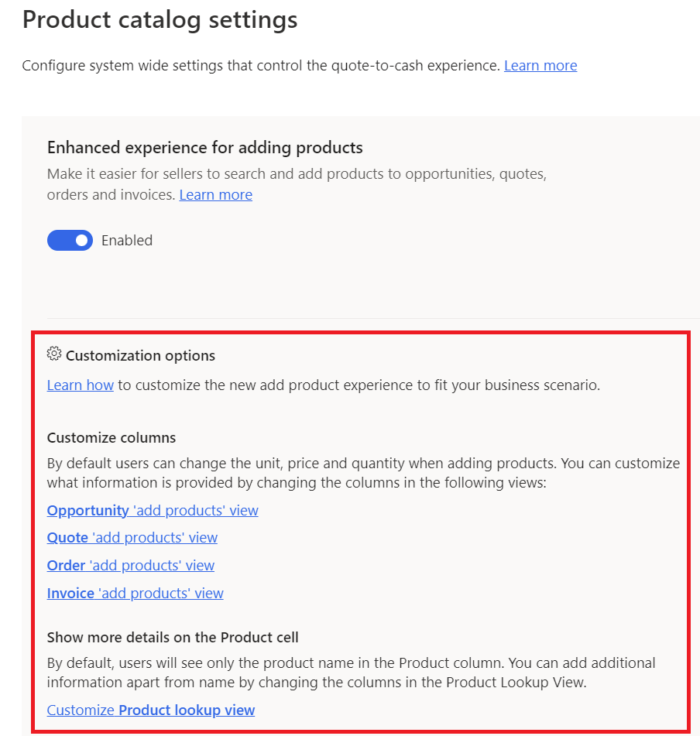Click Customize Product lookup view
The height and width of the screenshot is (736, 700).
tap(150, 710)
